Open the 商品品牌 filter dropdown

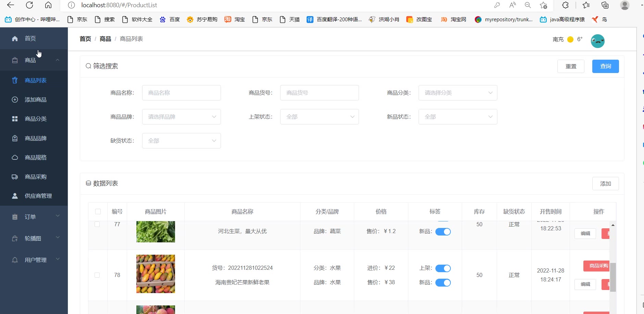click(x=181, y=117)
